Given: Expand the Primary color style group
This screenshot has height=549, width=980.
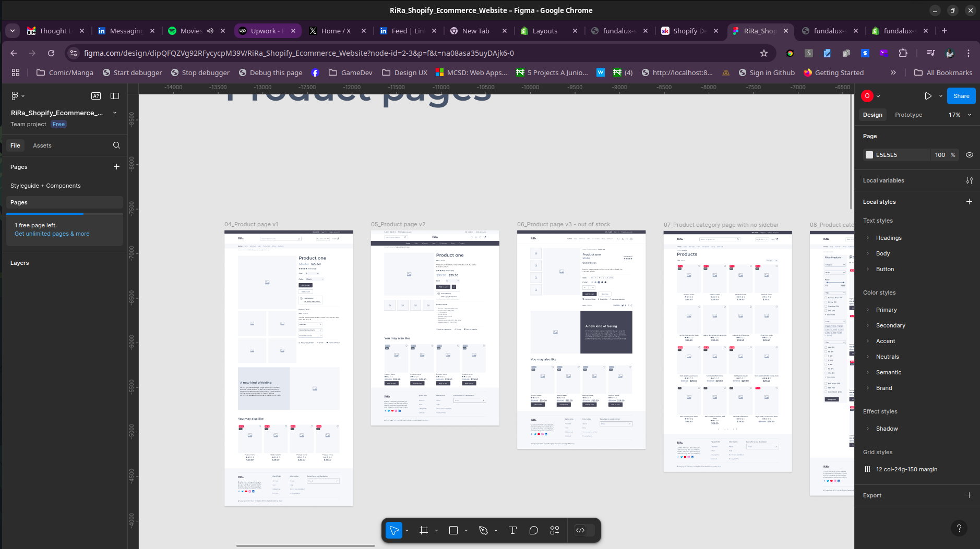Looking at the screenshot, I should click(868, 310).
